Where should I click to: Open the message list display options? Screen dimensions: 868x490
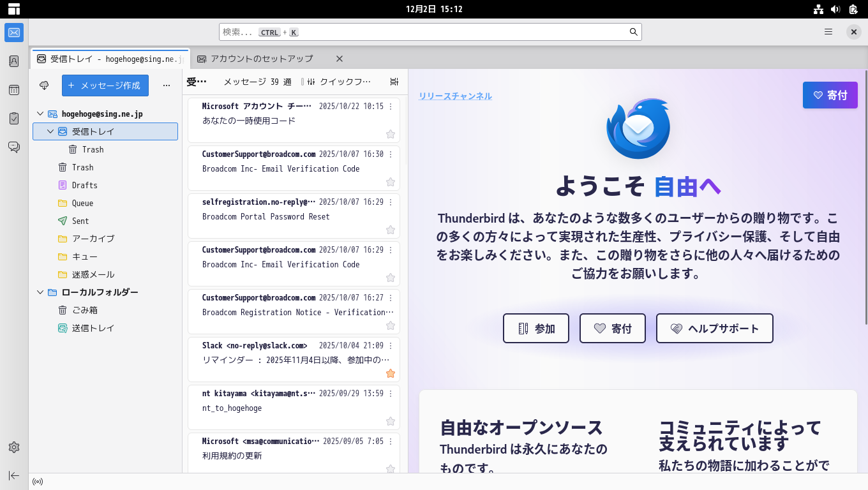tap(394, 82)
